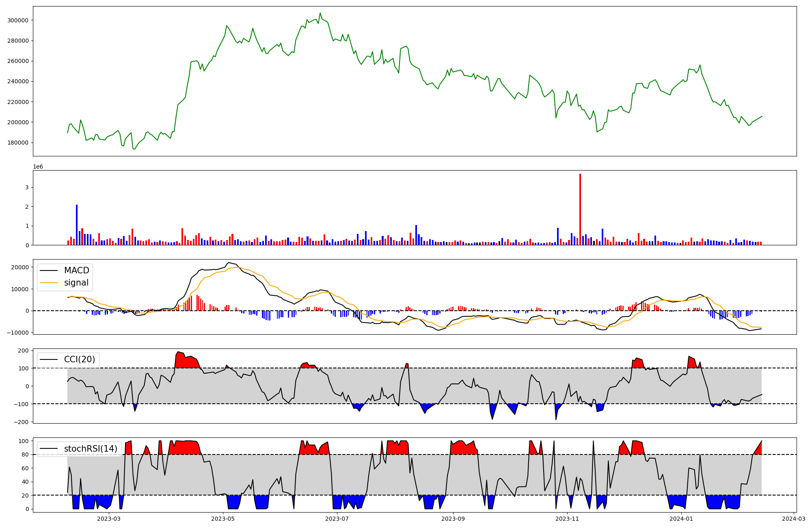Click the 300000 price axis label
The image size is (812, 528).
coord(18,20)
